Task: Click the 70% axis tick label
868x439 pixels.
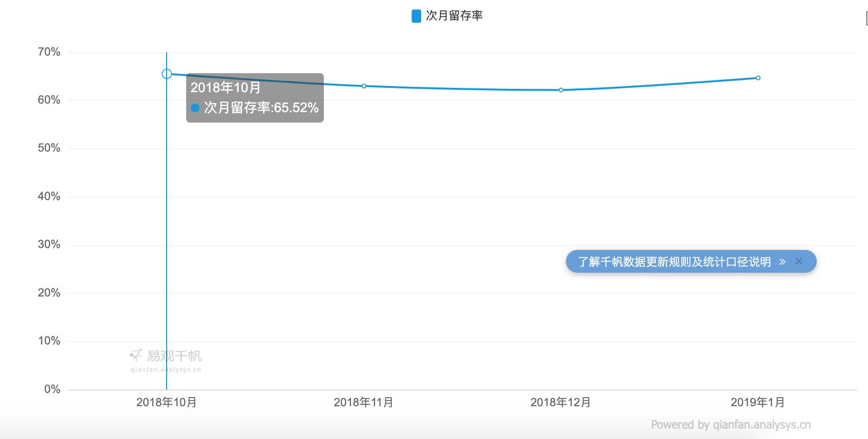Action: pyautogui.click(x=48, y=52)
